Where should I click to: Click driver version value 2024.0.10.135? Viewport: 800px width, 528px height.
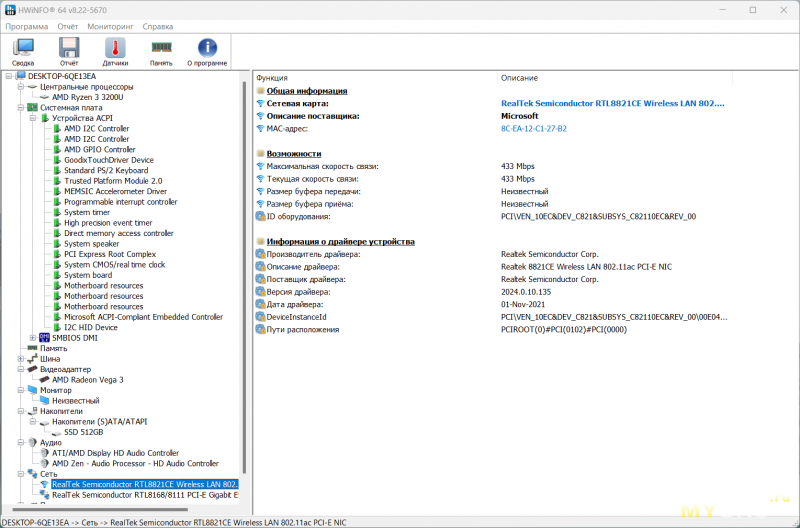pyautogui.click(x=526, y=292)
